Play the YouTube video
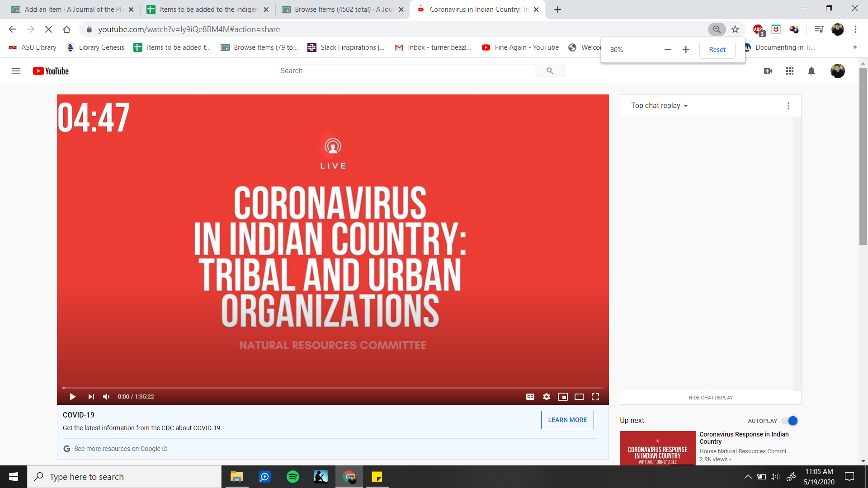The width and height of the screenshot is (868, 488). tap(72, 397)
